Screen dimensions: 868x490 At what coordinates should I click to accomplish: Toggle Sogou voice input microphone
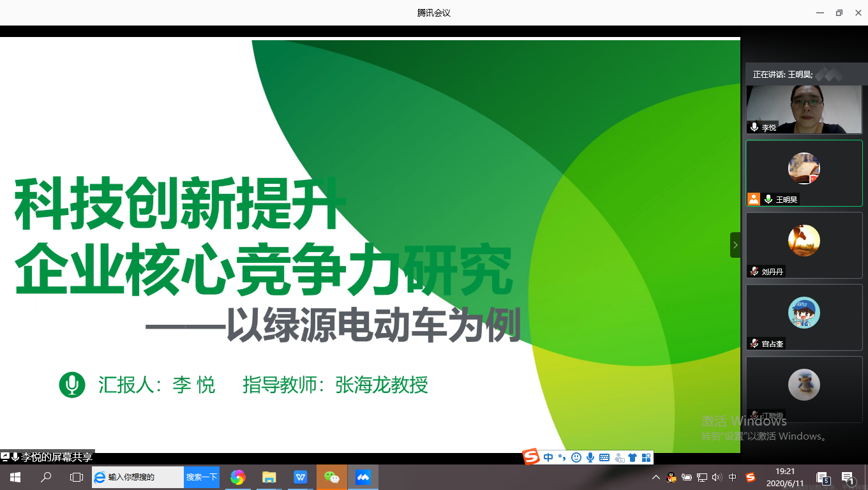coord(590,457)
